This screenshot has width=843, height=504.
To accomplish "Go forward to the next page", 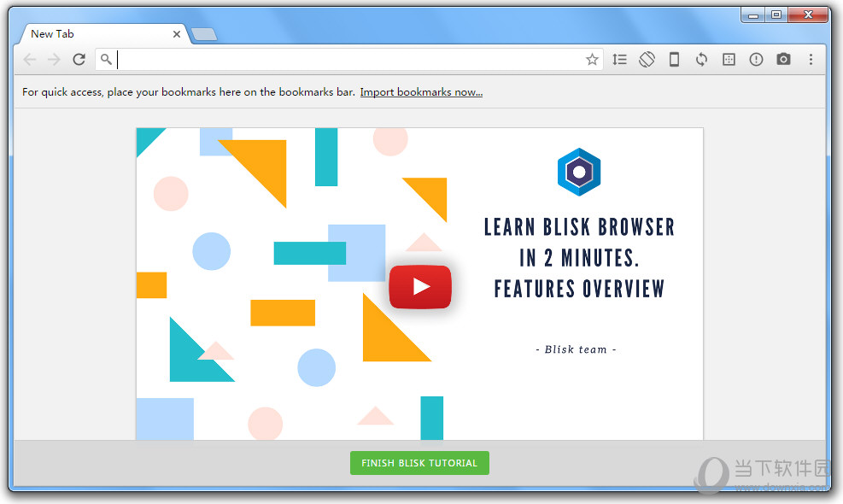I will click(x=54, y=59).
